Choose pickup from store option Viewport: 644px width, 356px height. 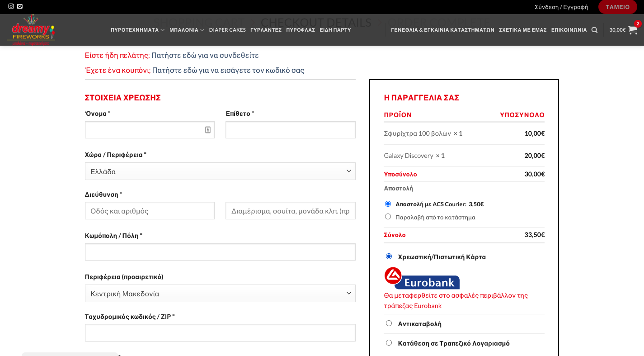pyautogui.click(x=388, y=217)
